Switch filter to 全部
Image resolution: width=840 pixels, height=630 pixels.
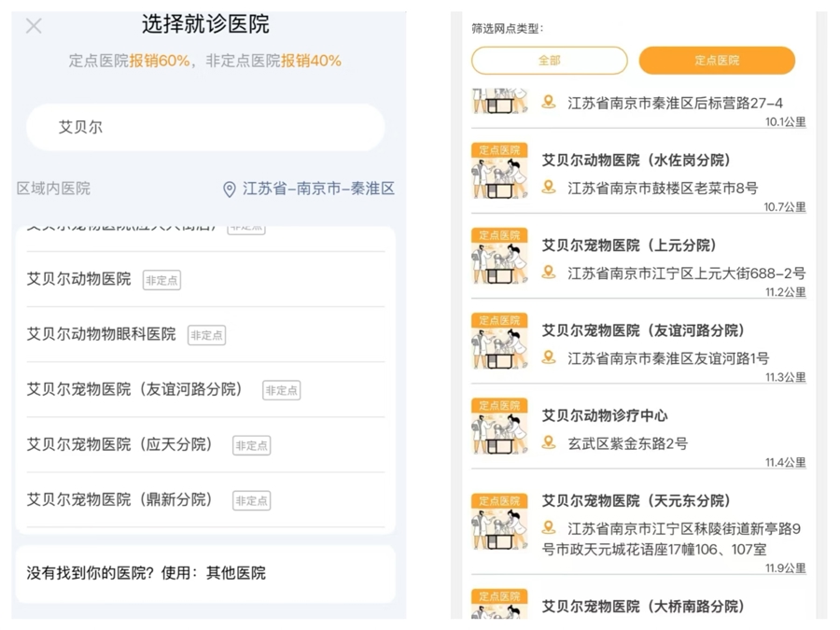(549, 61)
